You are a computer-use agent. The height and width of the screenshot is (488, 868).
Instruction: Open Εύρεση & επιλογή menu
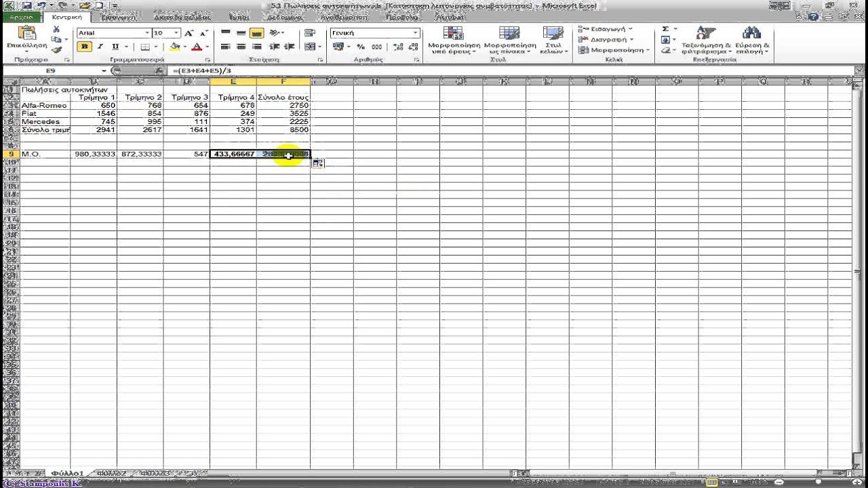(752, 40)
